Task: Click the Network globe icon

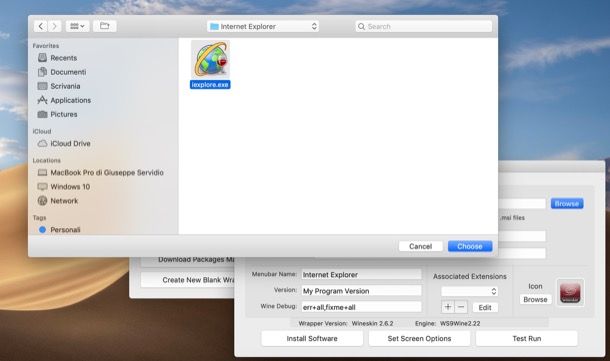Action: (42, 201)
